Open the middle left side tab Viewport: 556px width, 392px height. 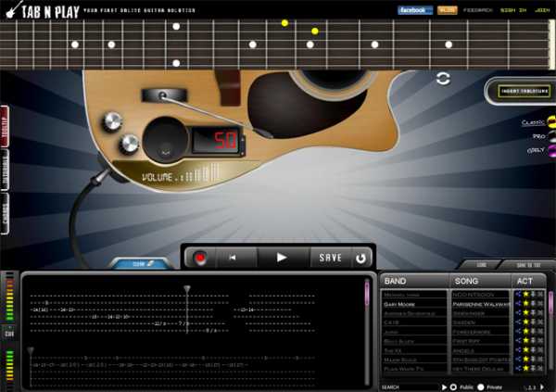(5, 170)
